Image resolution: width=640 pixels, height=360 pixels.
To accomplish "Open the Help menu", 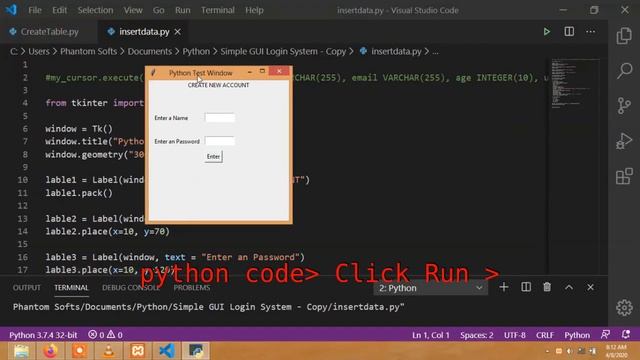I will (254, 10).
